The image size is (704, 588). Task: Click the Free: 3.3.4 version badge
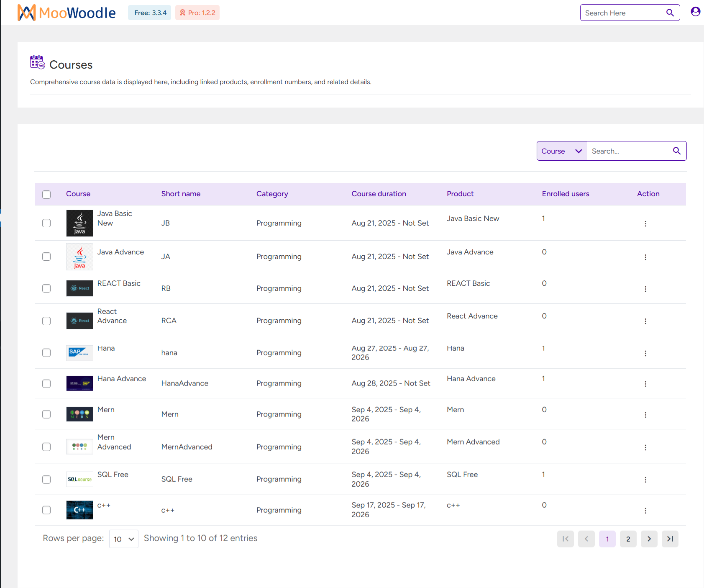point(149,13)
